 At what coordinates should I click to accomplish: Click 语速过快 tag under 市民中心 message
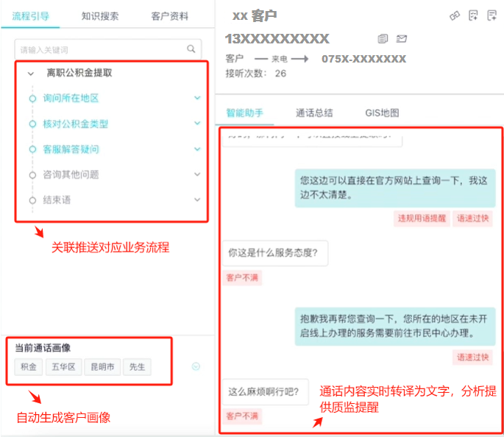(x=472, y=358)
